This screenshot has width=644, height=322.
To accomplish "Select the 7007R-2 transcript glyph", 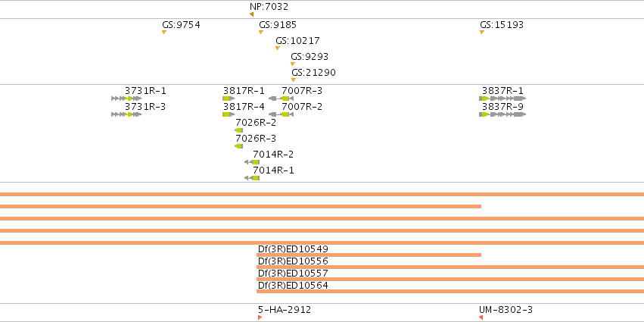I will click(x=281, y=114).
